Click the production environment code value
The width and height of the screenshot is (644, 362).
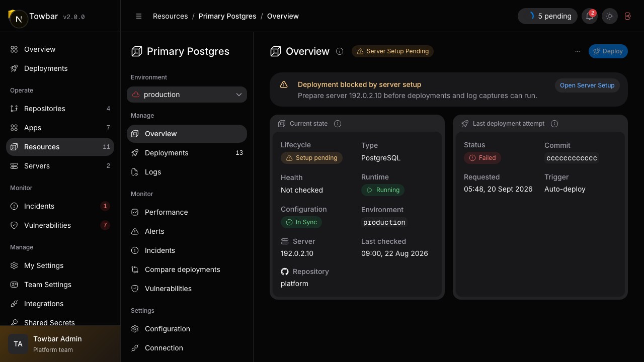pyautogui.click(x=384, y=222)
